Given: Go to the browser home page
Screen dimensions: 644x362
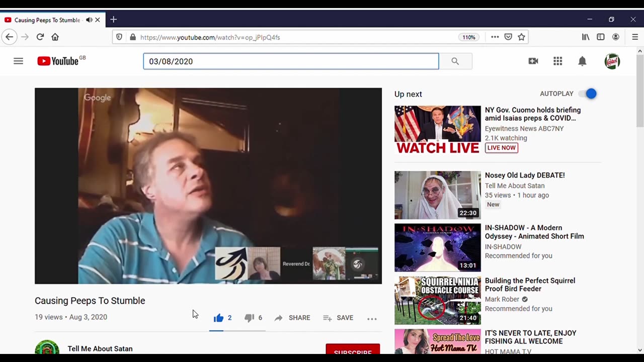Looking at the screenshot, I should pyautogui.click(x=55, y=37).
